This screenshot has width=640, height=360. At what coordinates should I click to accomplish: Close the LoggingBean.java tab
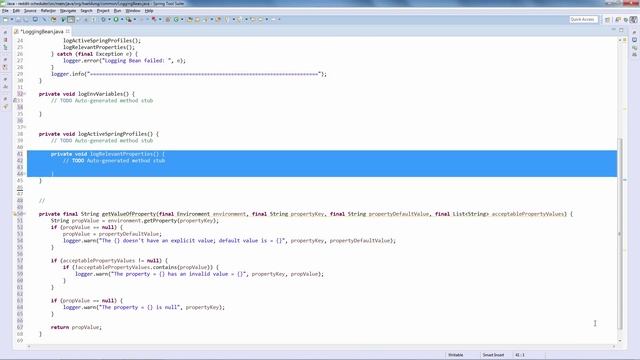68,31
